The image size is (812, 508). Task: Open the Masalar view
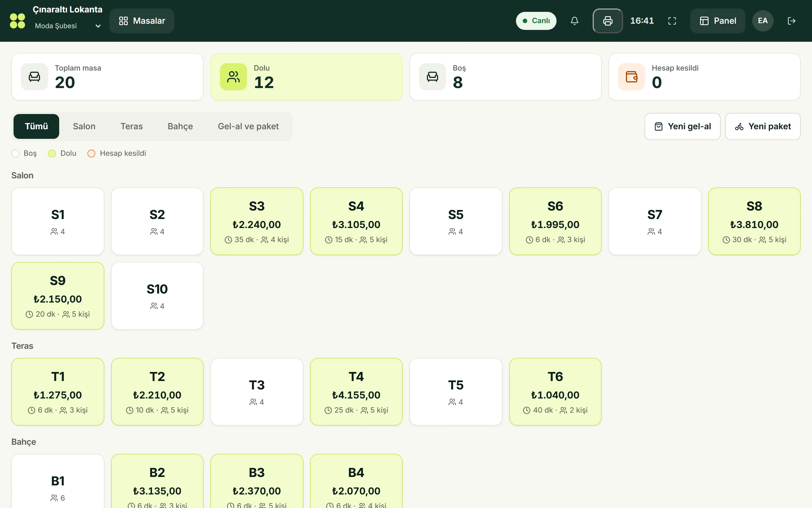coord(142,21)
